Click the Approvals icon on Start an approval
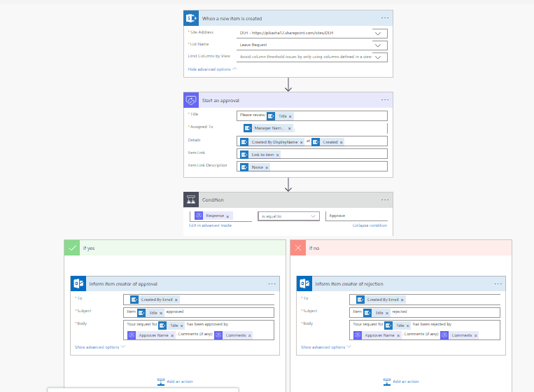This screenshot has height=392, width=534. tap(191, 100)
